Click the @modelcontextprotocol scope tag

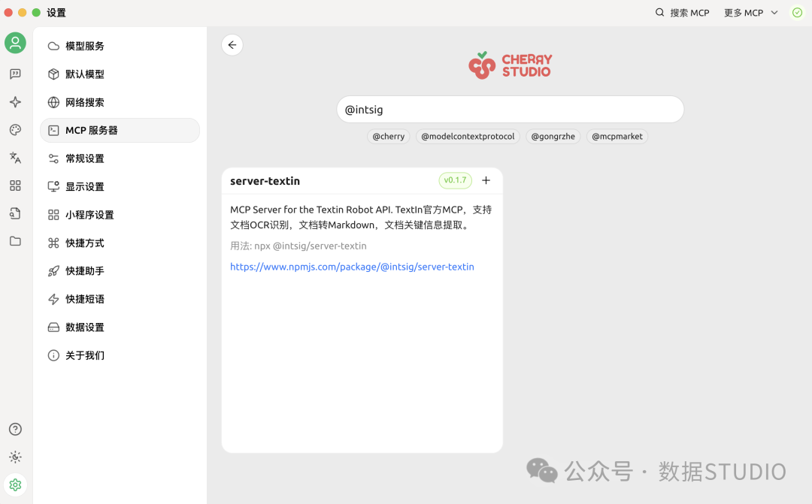(468, 137)
